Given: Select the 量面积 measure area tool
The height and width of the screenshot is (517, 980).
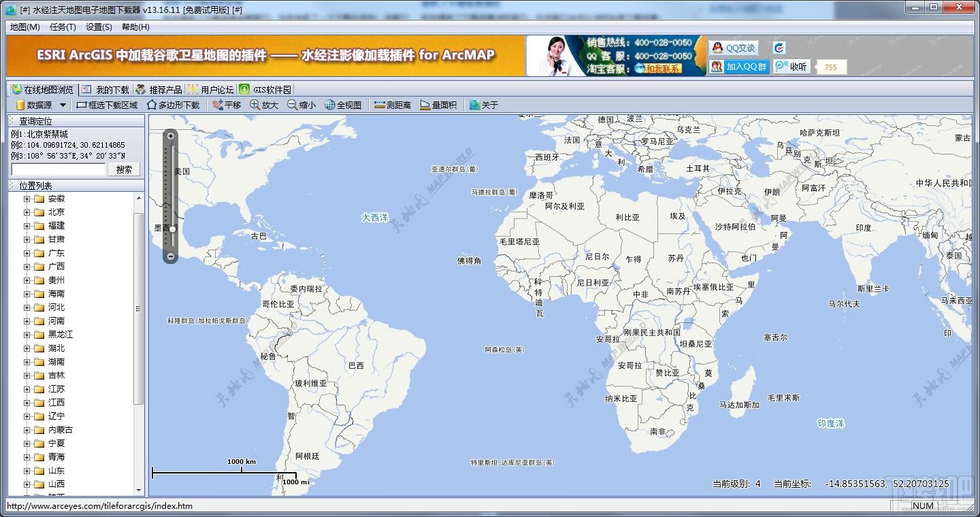Looking at the screenshot, I should pyautogui.click(x=438, y=105).
